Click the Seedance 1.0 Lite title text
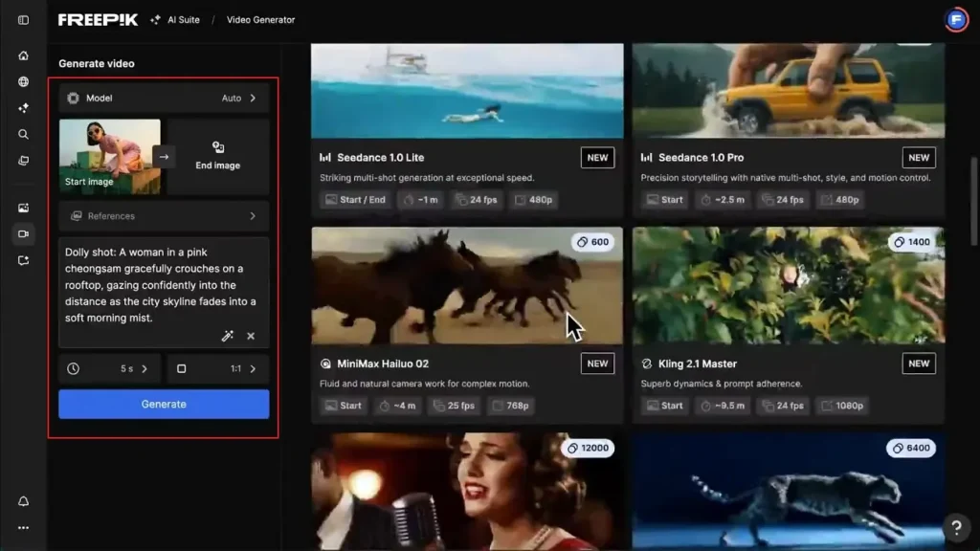Viewport: 980px width, 551px height. 381,158
